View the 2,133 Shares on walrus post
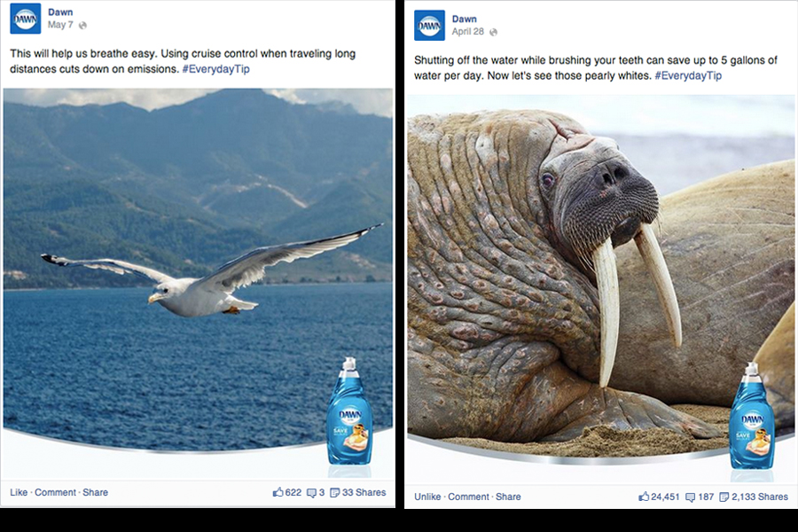The width and height of the screenshot is (798, 532). 753,497
